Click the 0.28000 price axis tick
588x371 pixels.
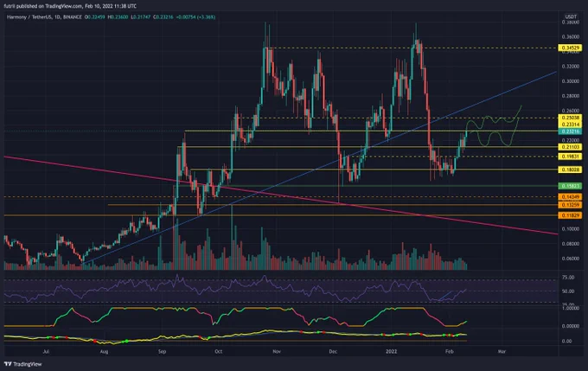point(570,96)
